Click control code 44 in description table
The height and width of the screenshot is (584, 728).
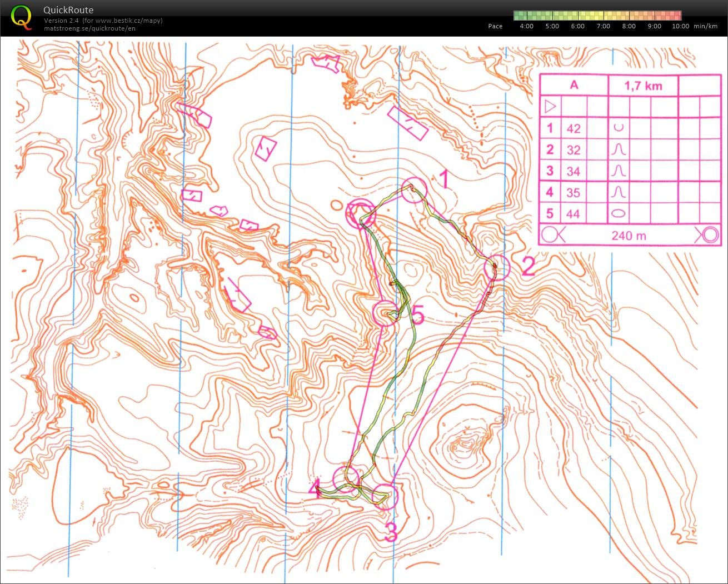[x=574, y=214]
